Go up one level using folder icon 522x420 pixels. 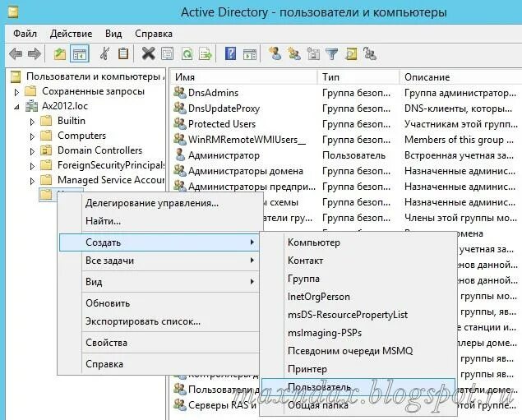coord(59,53)
